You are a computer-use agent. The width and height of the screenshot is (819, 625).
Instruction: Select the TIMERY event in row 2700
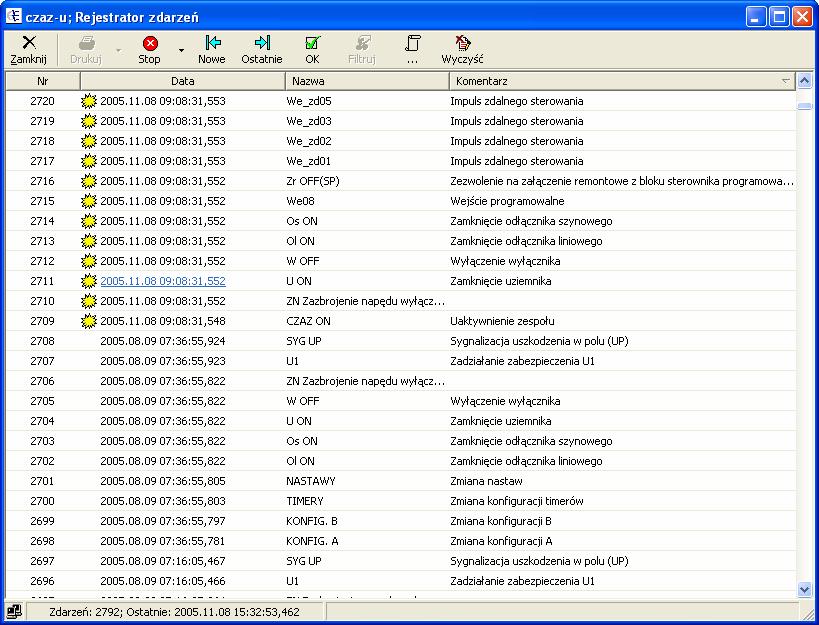[x=305, y=501]
